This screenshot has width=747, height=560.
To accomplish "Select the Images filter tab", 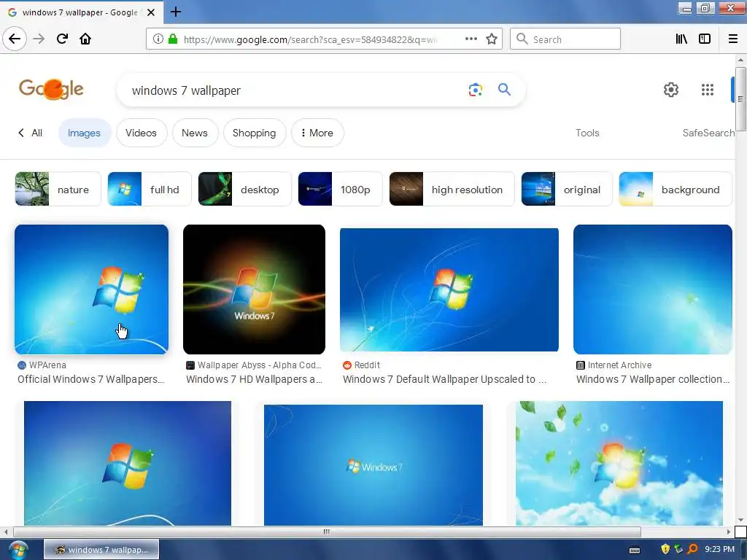I will (84, 133).
